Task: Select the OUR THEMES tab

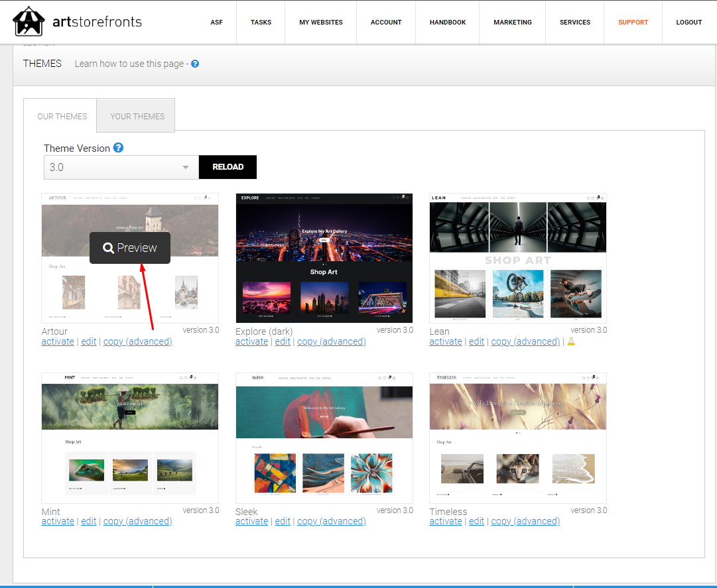Action: [x=62, y=115]
